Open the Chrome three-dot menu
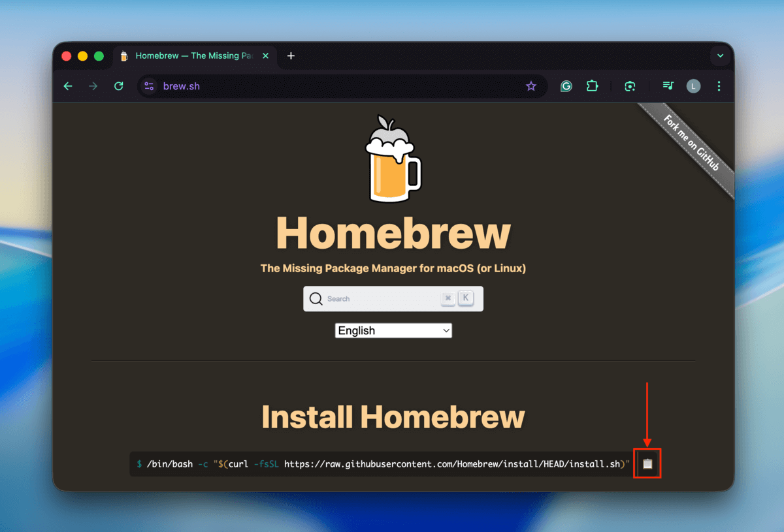784x532 pixels. (x=719, y=86)
